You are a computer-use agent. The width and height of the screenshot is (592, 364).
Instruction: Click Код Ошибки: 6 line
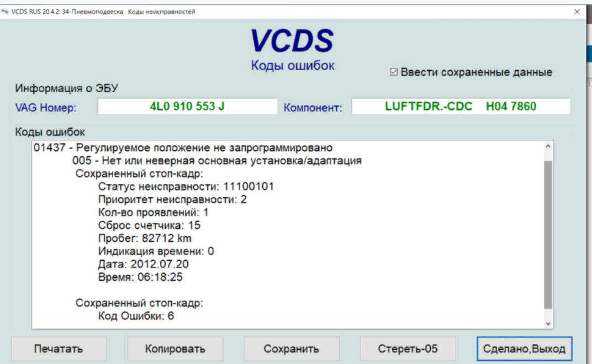coord(136,315)
